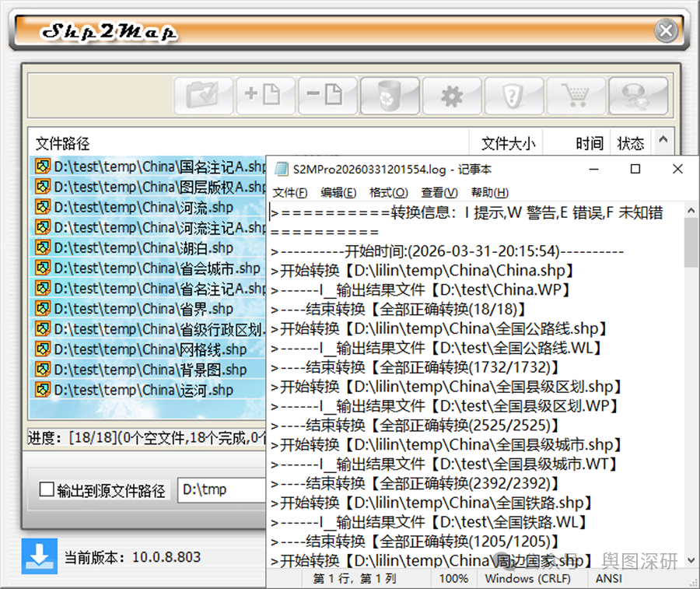700x589 pixels.
Task: Open the 查看(V) menu in Notepad
Action: pos(438,192)
